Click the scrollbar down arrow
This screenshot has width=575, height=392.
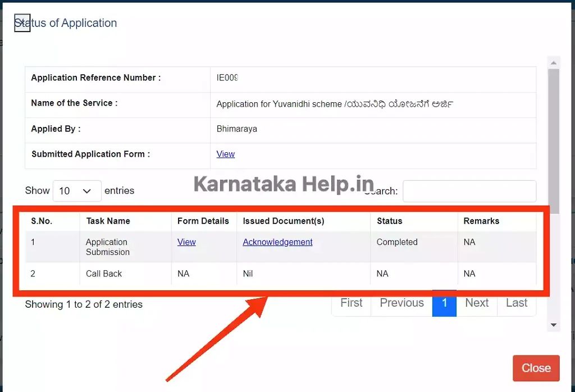(x=553, y=325)
